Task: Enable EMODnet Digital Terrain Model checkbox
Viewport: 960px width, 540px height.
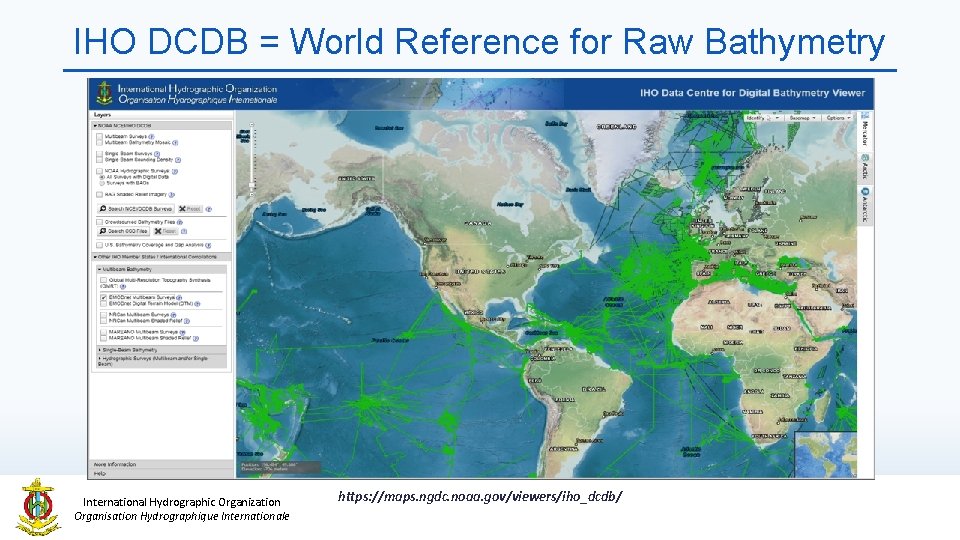Action: coord(103,304)
